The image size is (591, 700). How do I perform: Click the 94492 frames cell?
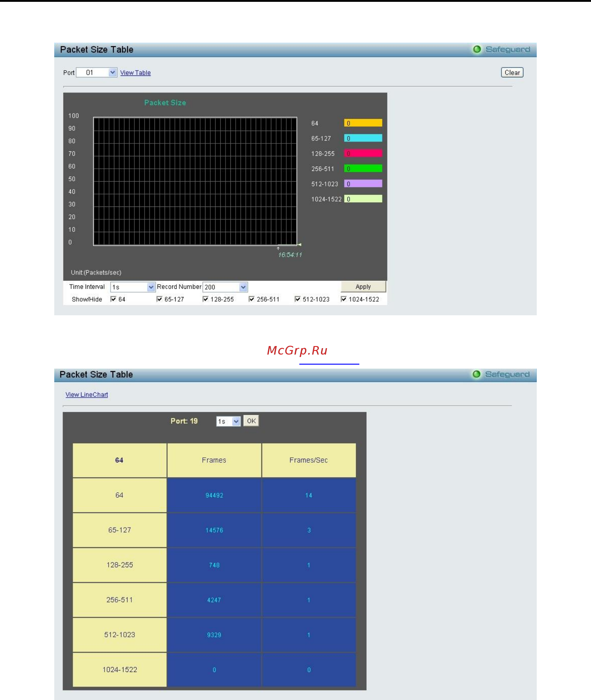click(214, 495)
